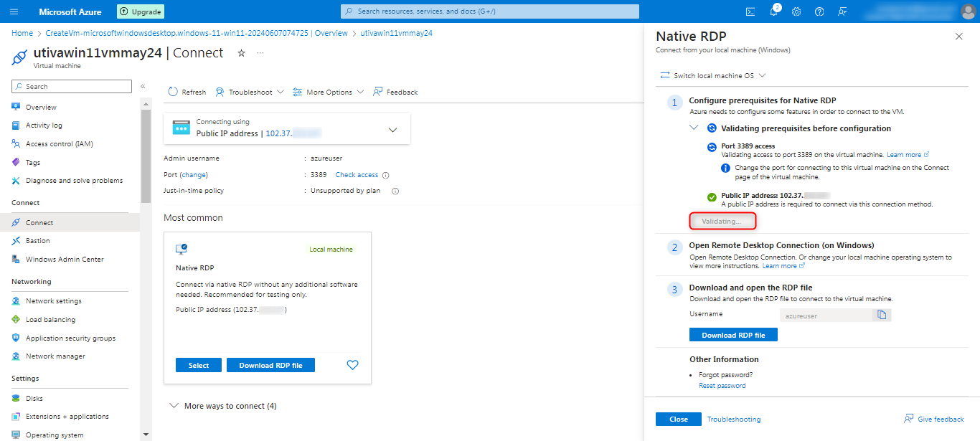Collapse the sidebar with double chevron
This screenshot has width=980, height=441.
[143, 87]
